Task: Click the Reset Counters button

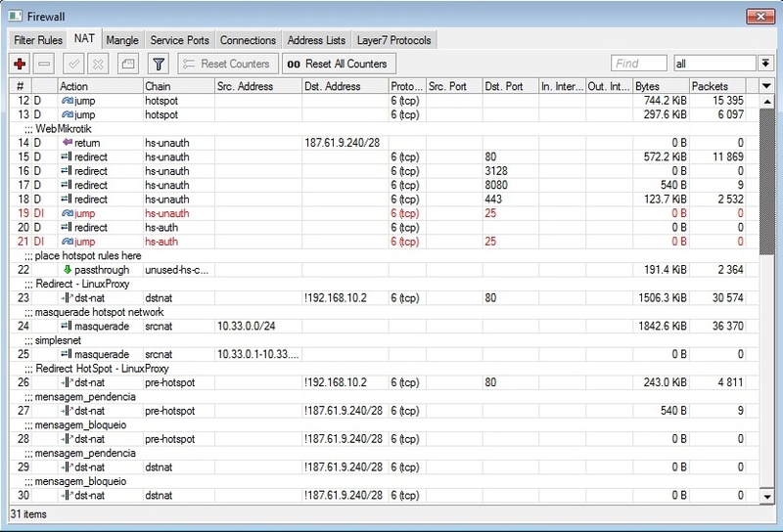Action: [x=228, y=64]
